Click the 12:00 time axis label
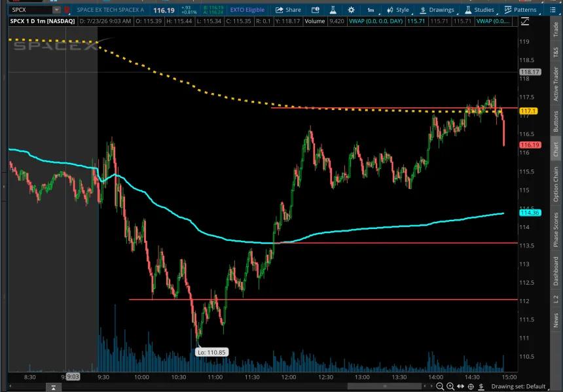563x392 pixels. pyautogui.click(x=289, y=377)
